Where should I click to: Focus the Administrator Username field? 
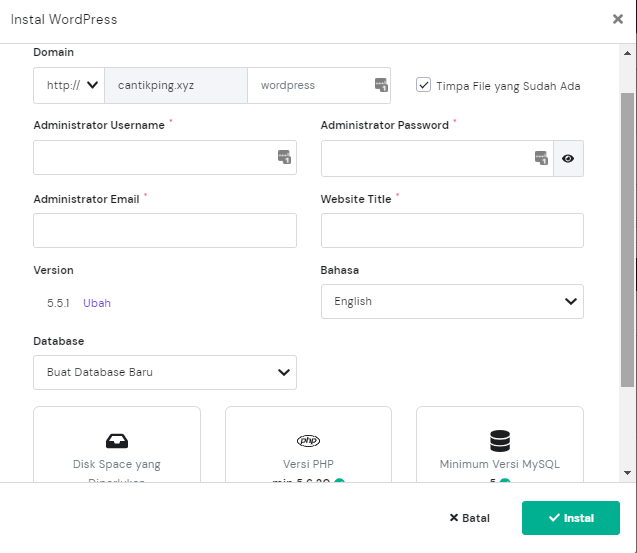(x=165, y=158)
